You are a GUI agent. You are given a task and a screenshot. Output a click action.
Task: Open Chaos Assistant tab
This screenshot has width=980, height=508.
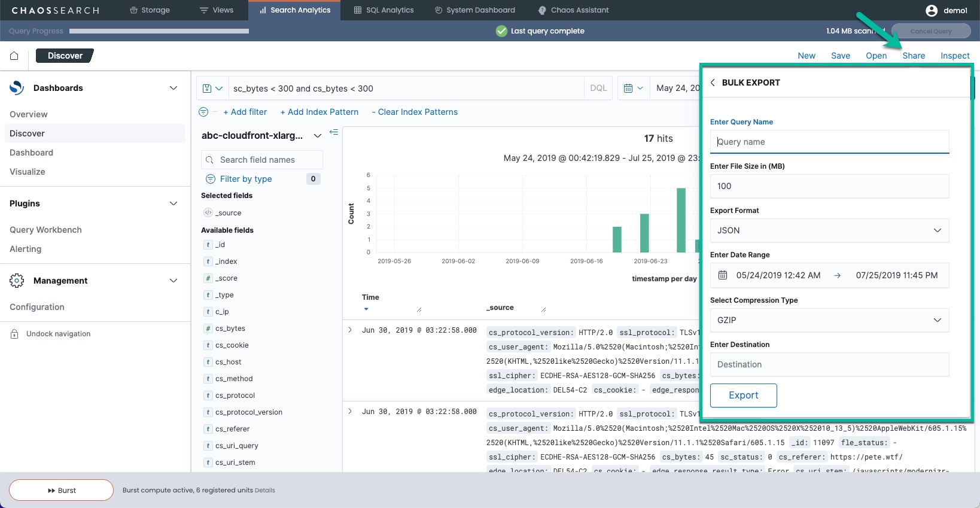(573, 10)
